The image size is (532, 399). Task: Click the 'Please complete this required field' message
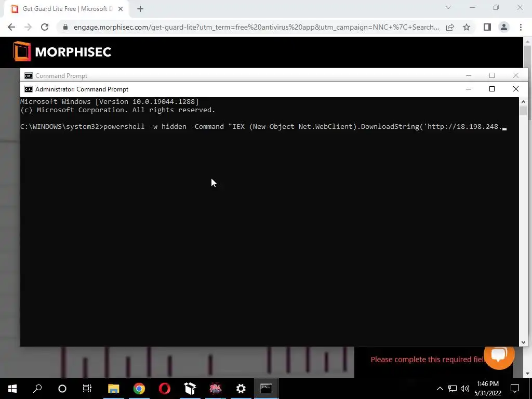428,360
